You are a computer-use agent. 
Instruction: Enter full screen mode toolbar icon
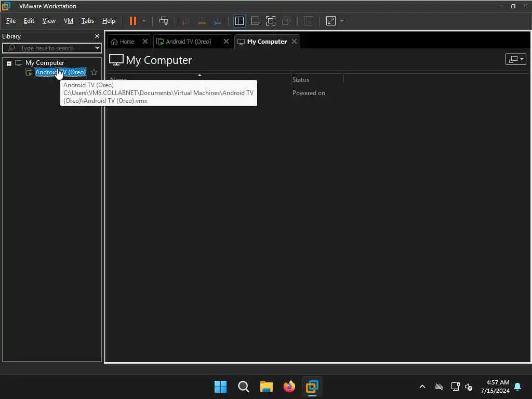point(270,21)
